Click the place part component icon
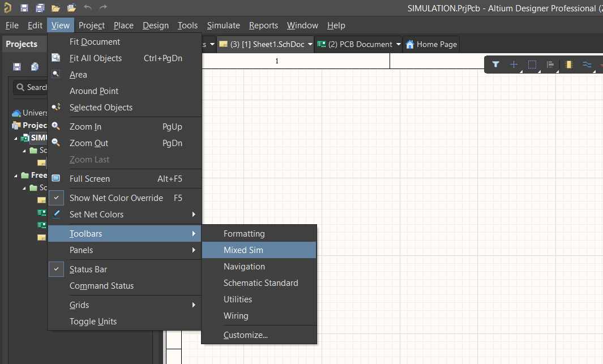 coord(569,65)
